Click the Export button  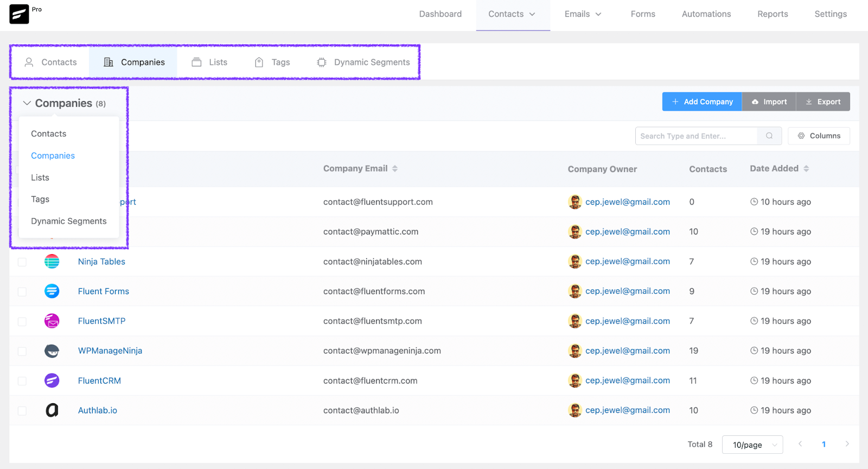pyautogui.click(x=823, y=102)
